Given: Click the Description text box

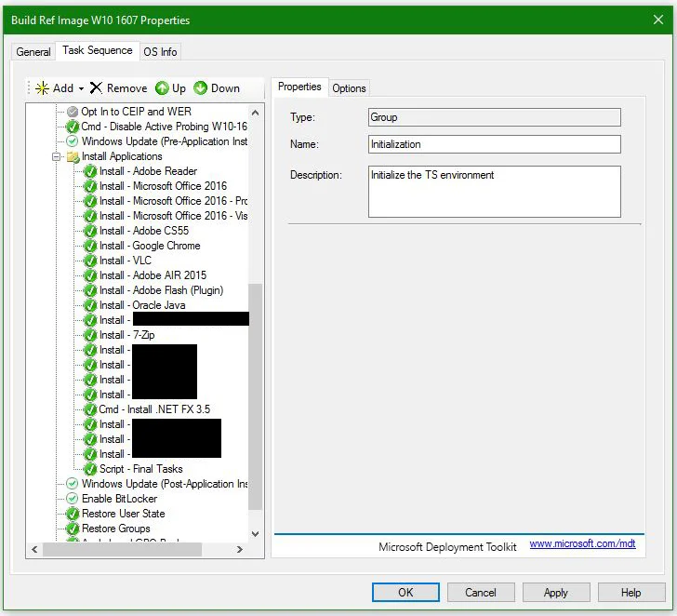Looking at the screenshot, I should click(495, 192).
